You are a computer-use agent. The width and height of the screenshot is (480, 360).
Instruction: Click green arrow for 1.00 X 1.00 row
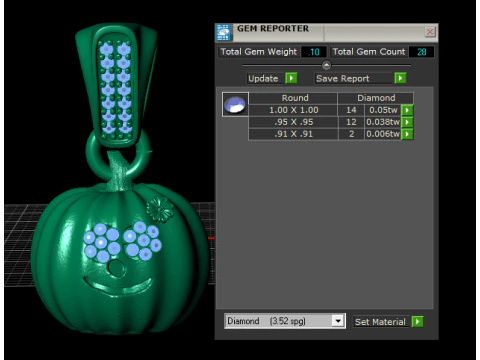[x=407, y=110]
